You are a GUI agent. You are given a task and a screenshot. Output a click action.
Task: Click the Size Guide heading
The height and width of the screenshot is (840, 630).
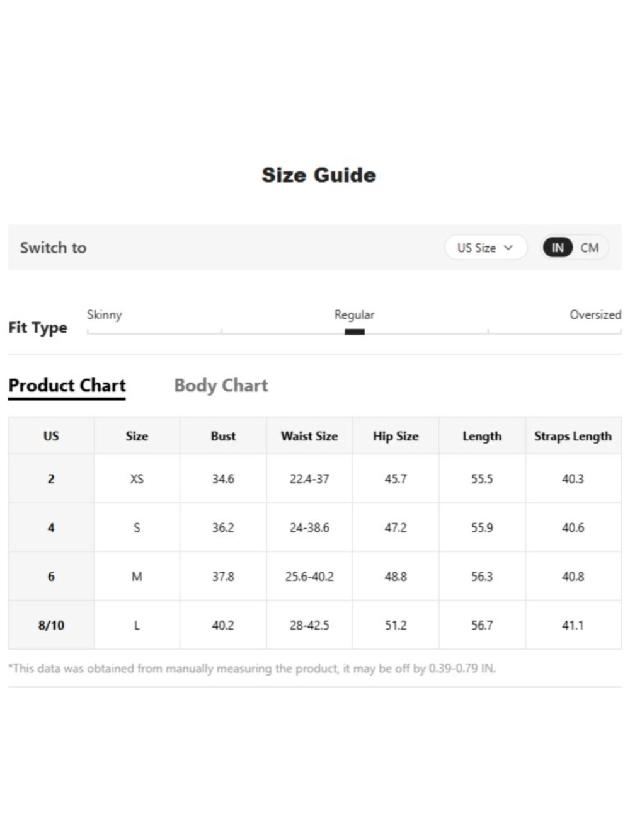[319, 175]
